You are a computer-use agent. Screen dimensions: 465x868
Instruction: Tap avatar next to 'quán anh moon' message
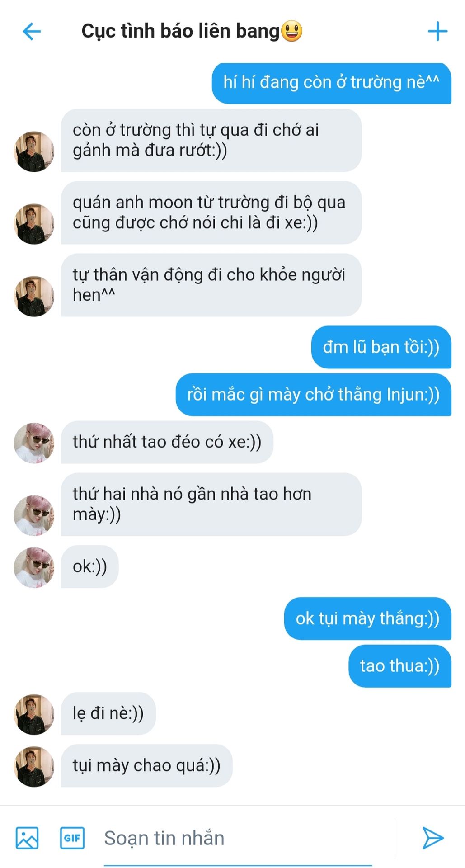click(x=34, y=224)
